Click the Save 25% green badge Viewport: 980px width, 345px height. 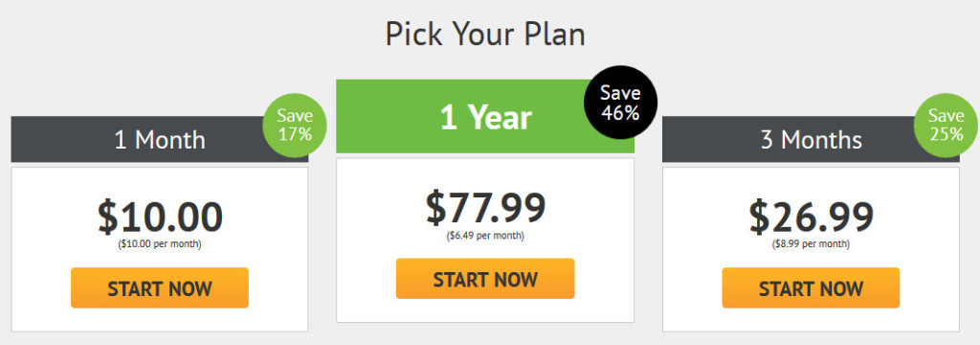(x=947, y=126)
